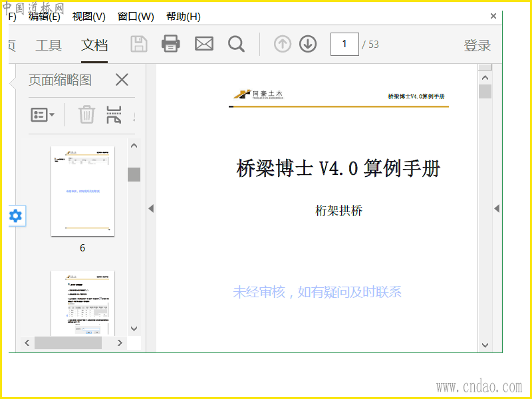Open the 编辑(E) menu
The image size is (532, 399).
45,16
